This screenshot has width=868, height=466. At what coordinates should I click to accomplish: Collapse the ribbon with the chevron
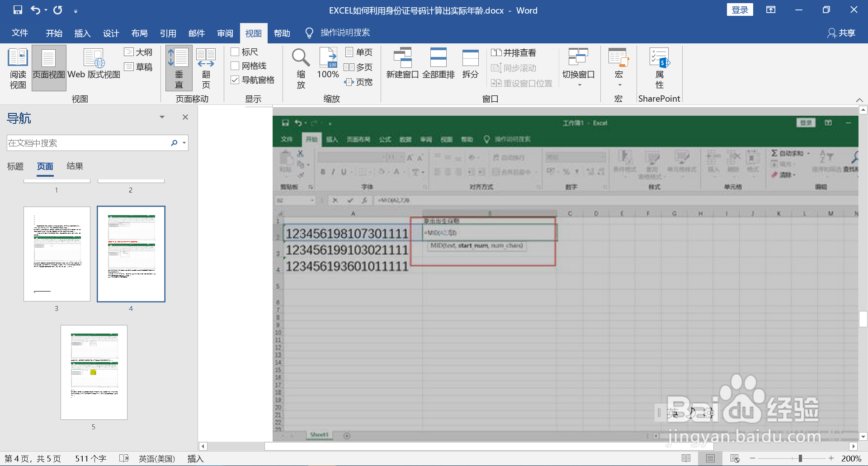click(859, 100)
